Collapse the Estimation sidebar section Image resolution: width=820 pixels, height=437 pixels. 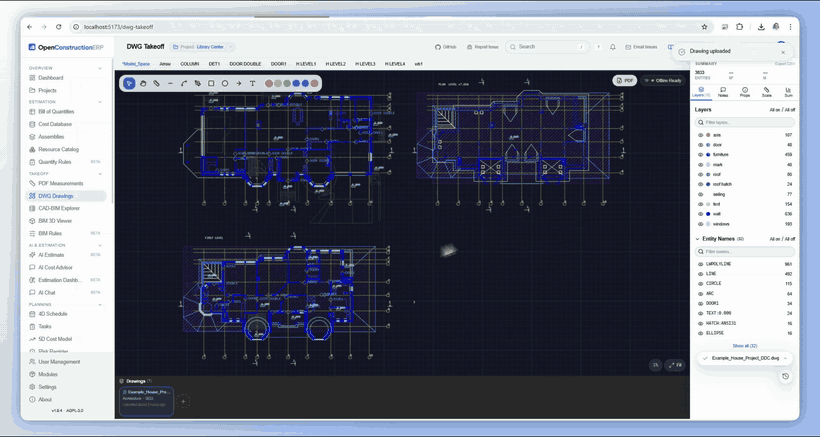coord(100,102)
